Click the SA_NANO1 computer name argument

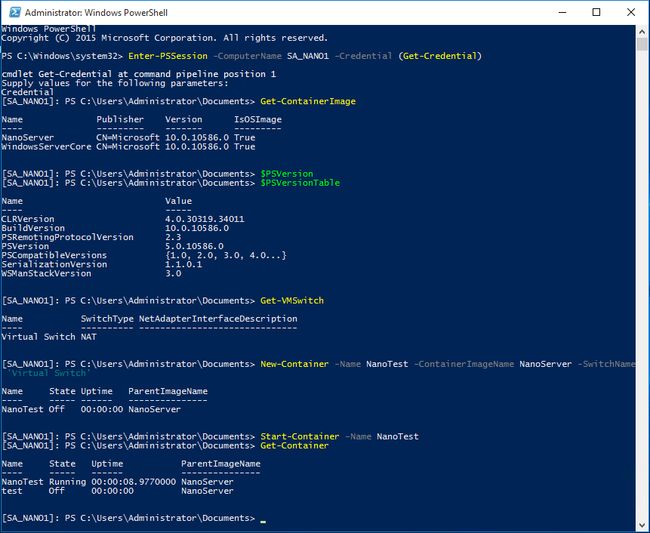[308, 56]
